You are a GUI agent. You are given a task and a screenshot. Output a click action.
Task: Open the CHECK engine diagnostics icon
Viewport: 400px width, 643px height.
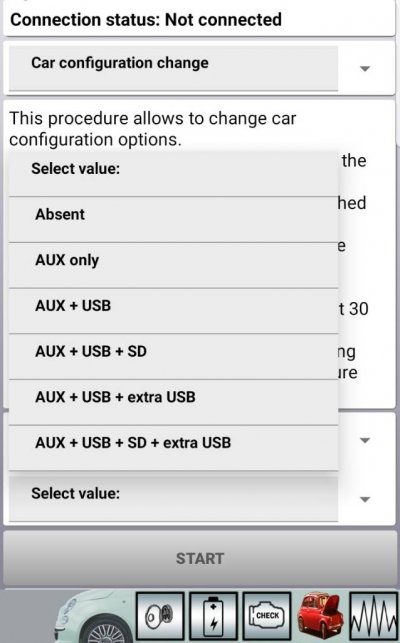point(267,616)
